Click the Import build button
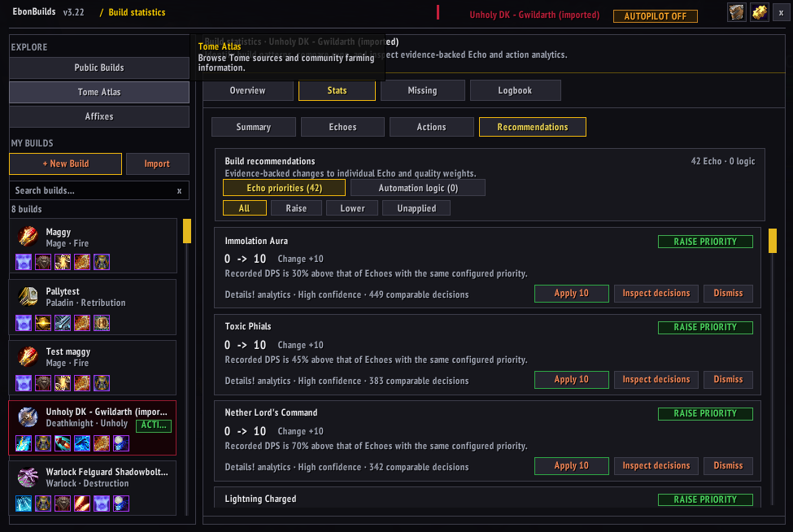The width and height of the screenshot is (793, 532). click(x=157, y=164)
